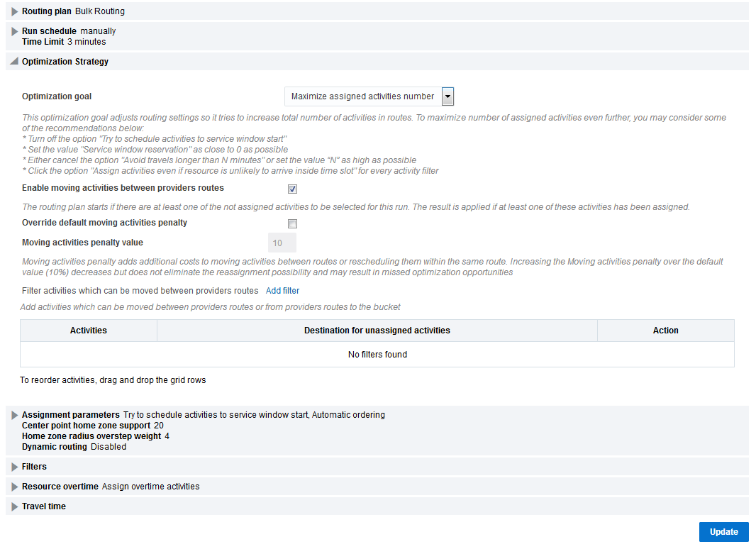Click the Optimization Strategy section title
Image resolution: width=756 pixels, height=549 pixels.
point(65,62)
